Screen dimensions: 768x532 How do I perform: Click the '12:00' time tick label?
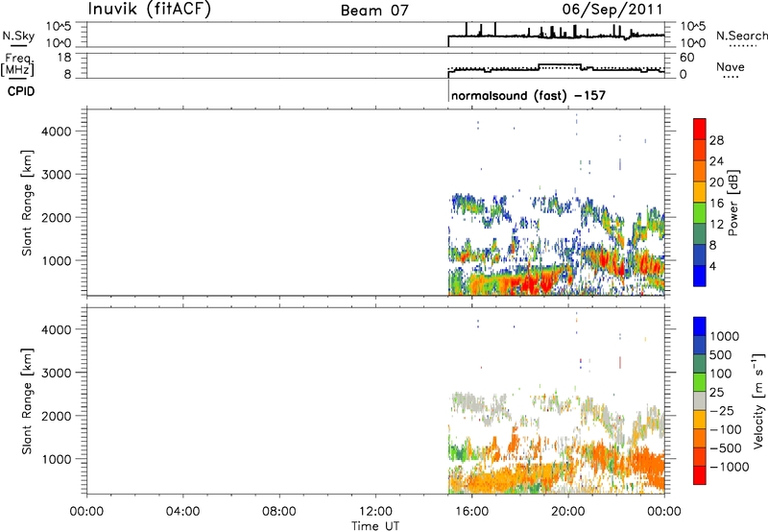click(375, 512)
